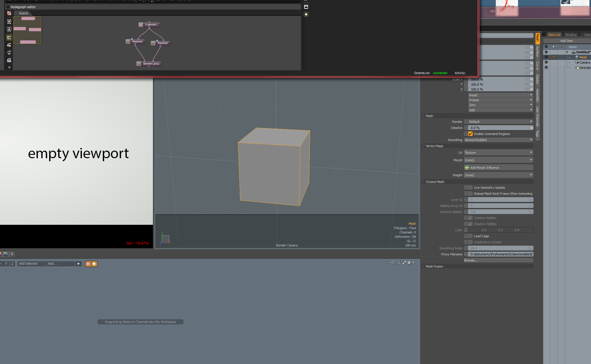
Task: Click the white circle icon in schematic toolbar
Action: click(x=94, y=264)
